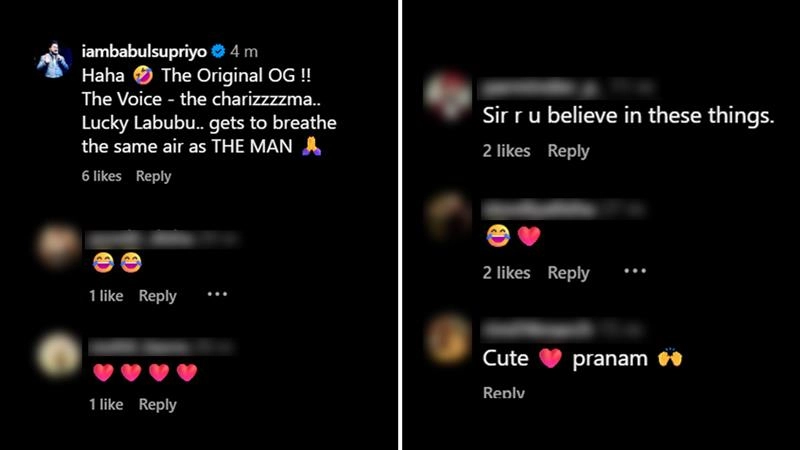
Task: Reply to the laughing-and-heart emoji comment
Action: 568,272
